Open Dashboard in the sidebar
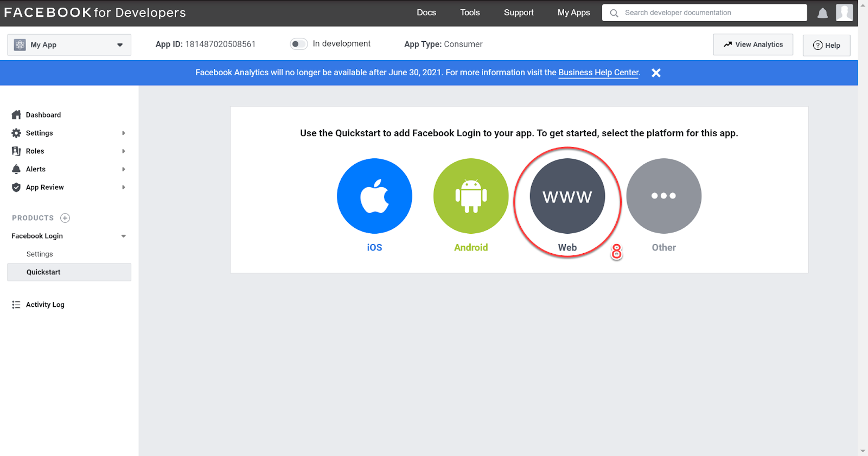The height and width of the screenshot is (456, 868). [43, 115]
